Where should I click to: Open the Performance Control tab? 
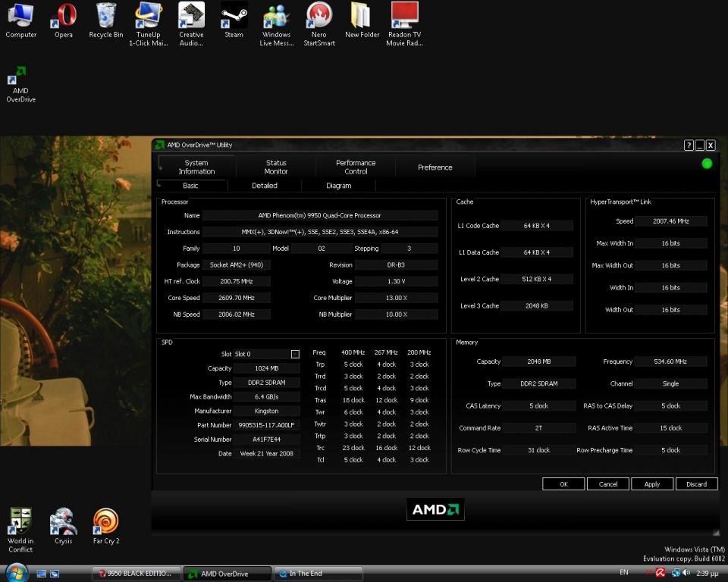pyautogui.click(x=356, y=167)
